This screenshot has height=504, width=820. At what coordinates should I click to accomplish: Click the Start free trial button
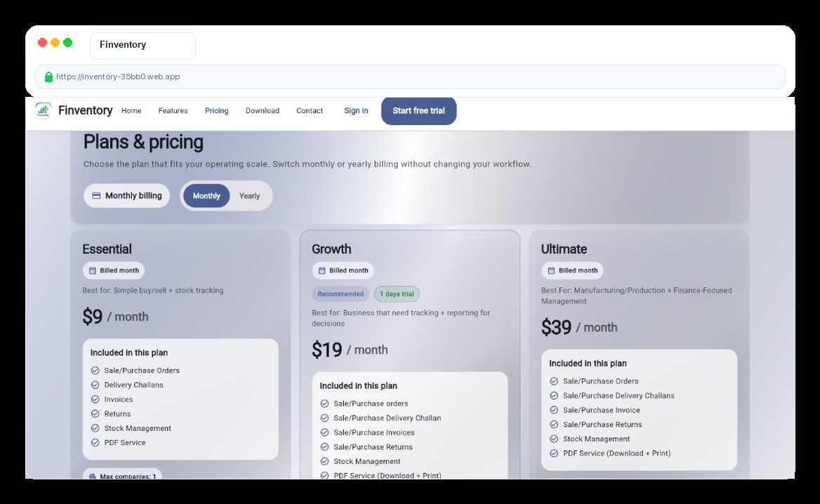point(419,111)
